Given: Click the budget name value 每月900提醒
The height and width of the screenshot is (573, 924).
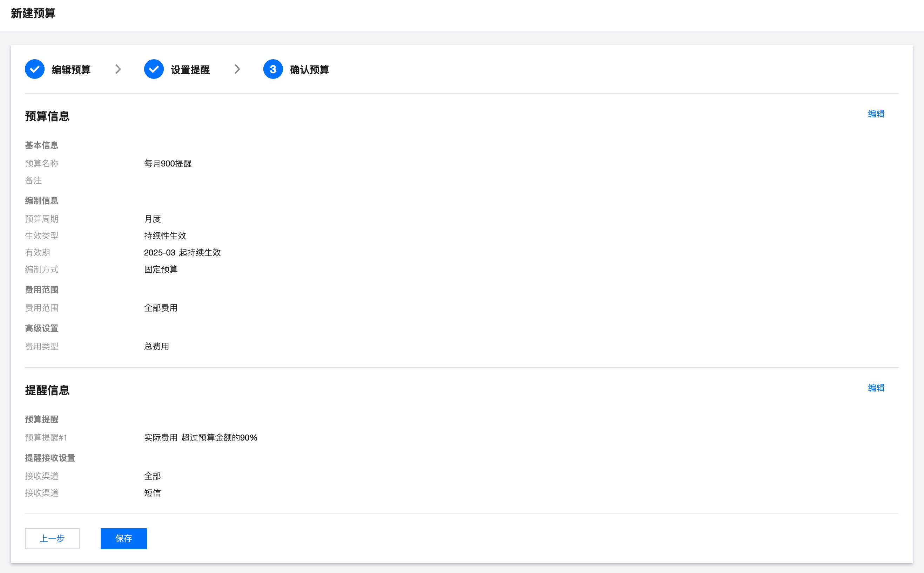Looking at the screenshot, I should [x=168, y=164].
